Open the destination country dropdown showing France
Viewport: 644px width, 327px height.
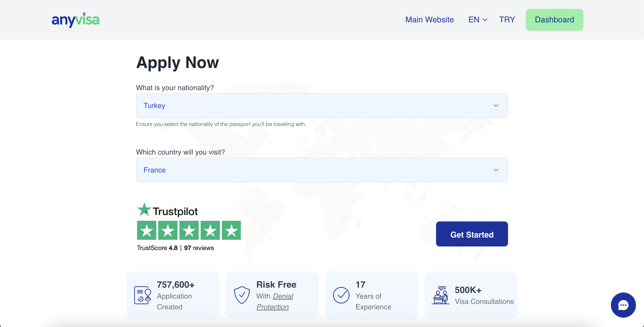click(x=322, y=170)
